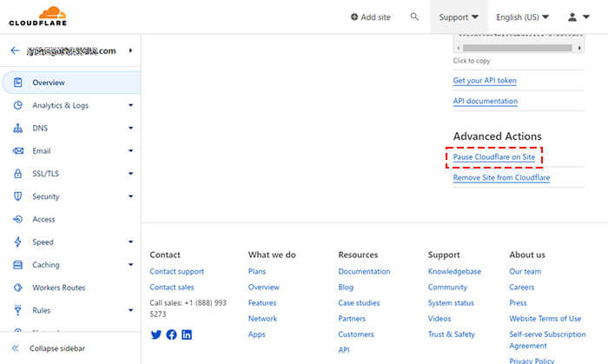Click the Access icon in sidebar

click(18, 219)
